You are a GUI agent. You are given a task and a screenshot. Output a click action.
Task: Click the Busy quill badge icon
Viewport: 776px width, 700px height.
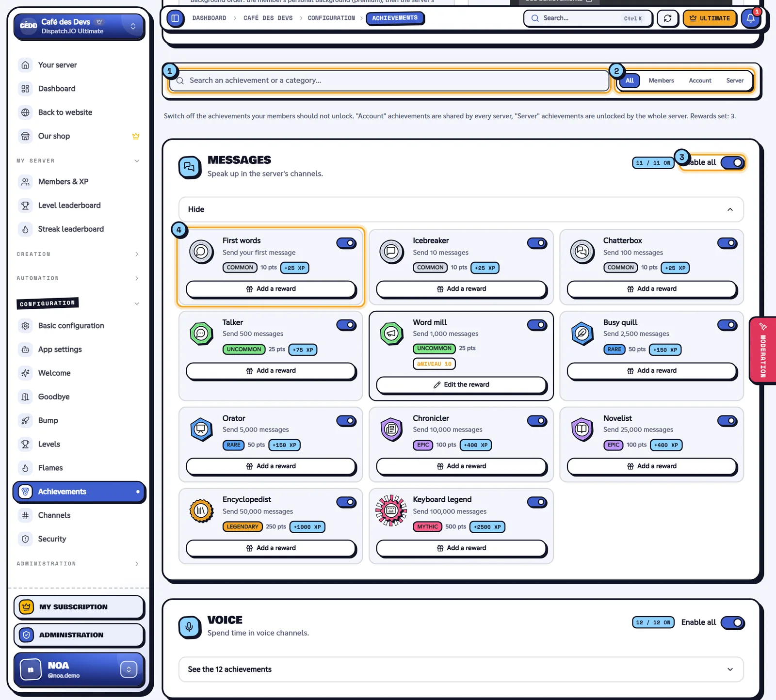point(582,334)
